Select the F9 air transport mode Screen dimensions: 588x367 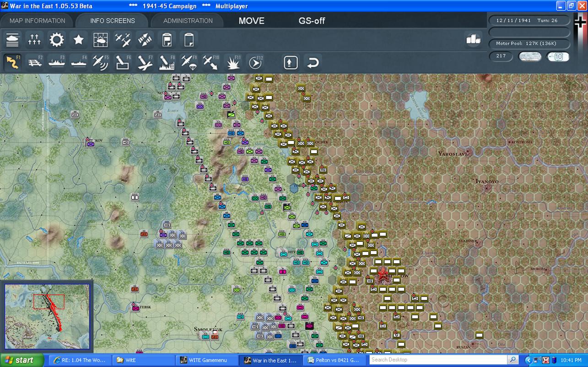point(189,62)
